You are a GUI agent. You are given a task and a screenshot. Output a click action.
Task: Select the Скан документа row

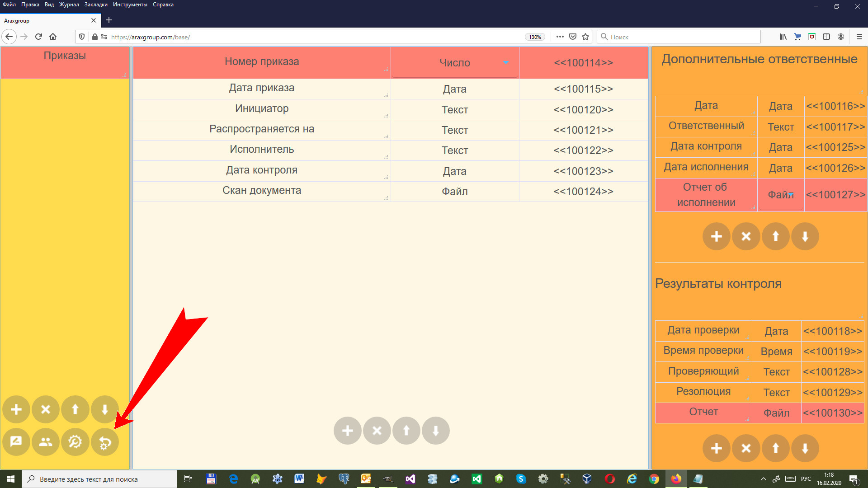(261, 191)
